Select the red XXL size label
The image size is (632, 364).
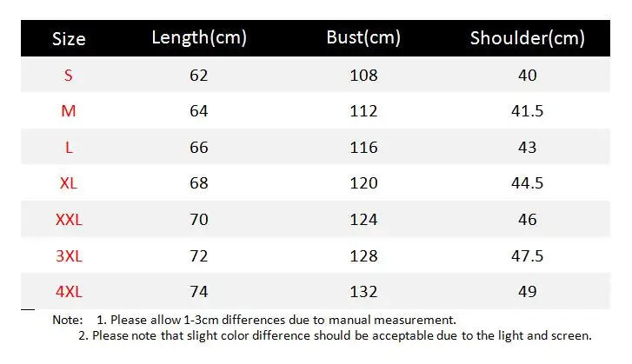69,220
